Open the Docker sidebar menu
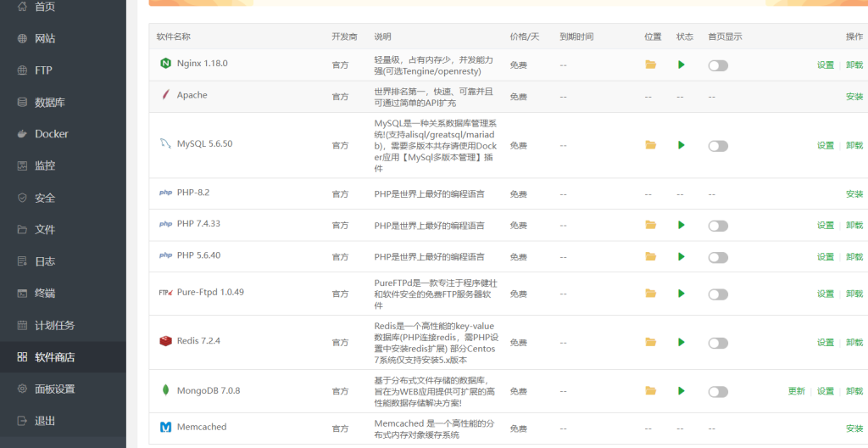The width and height of the screenshot is (868, 448). pyautogui.click(x=63, y=133)
